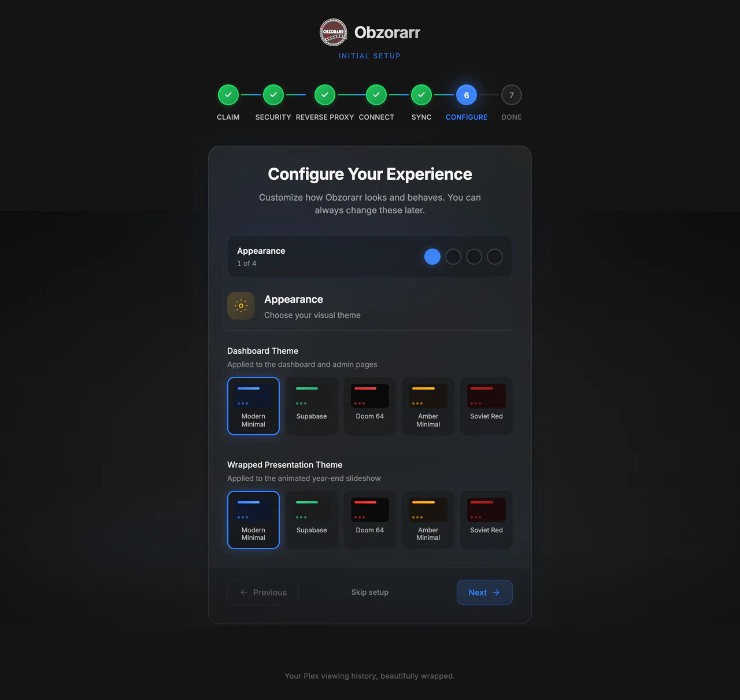740x700 pixels.
Task: Click the Done step circle numbered 7
Action: [512, 95]
